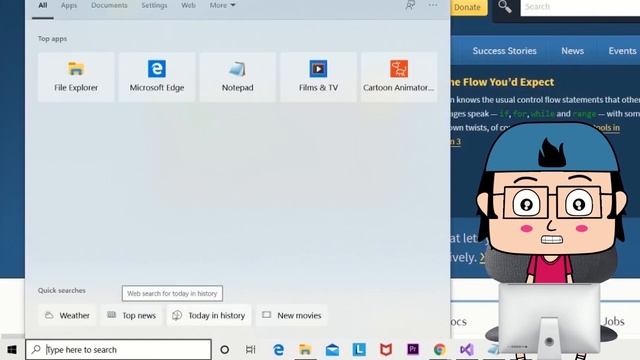The height and width of the screenshot is (360, 640).
Task: Expand the More dropdown in search
Action: click(222, 6)
